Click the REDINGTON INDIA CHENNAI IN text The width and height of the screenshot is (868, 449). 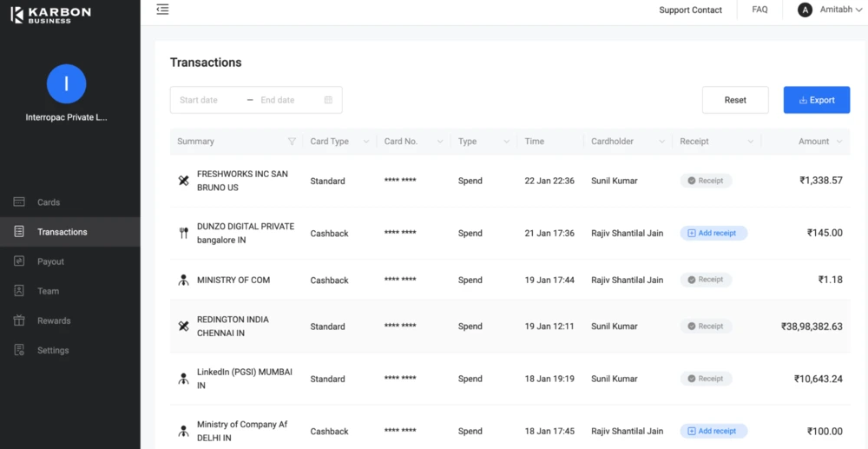233,326
